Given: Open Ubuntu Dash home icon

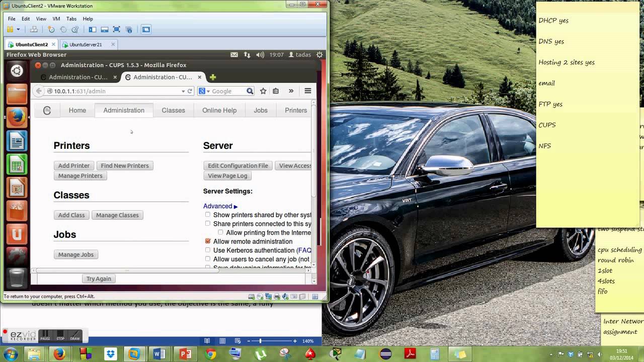Looking at the screenshot, I should (x=17, y=71).
